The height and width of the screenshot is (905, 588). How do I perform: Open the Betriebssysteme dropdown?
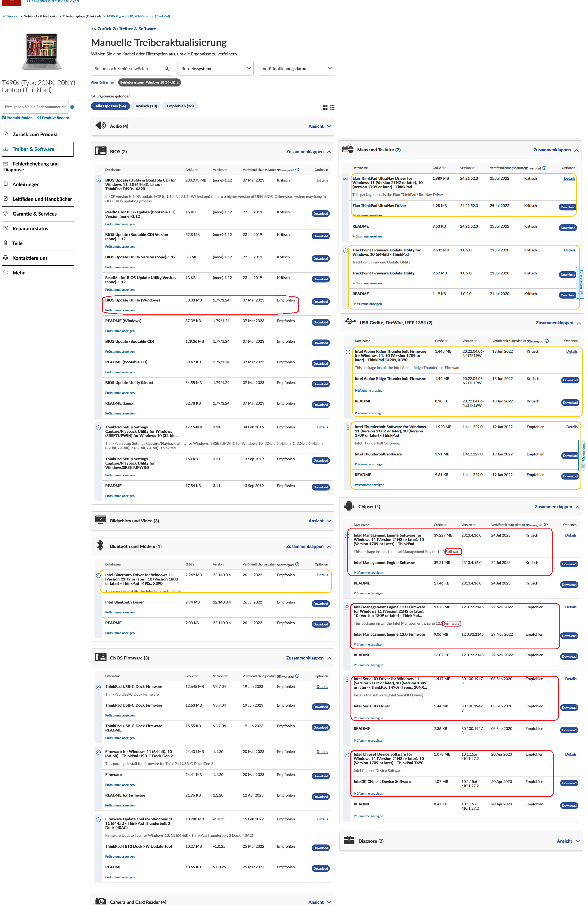(215, 69)
